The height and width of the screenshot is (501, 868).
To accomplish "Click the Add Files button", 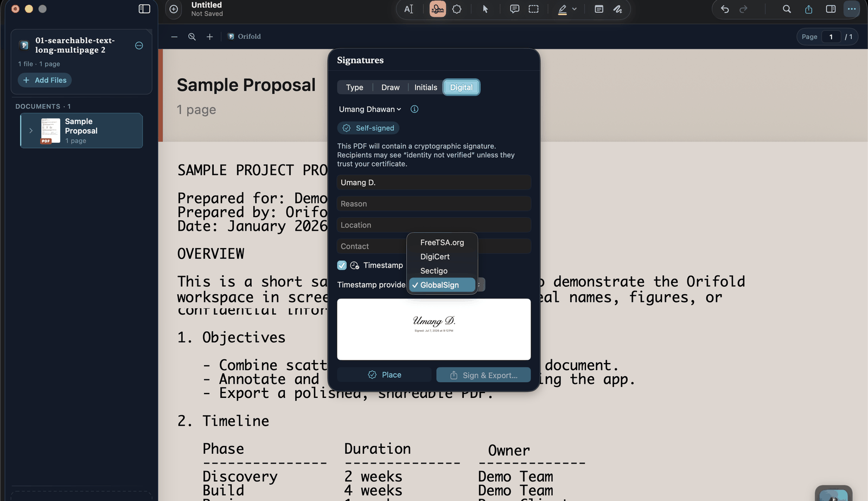I will [x=45, y=80].
